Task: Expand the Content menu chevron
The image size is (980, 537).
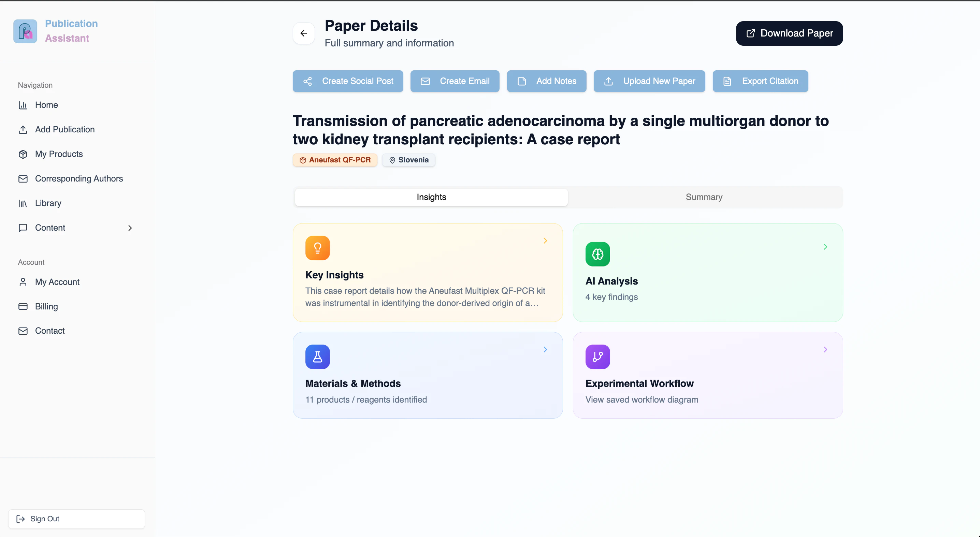Action: (130, 228)
